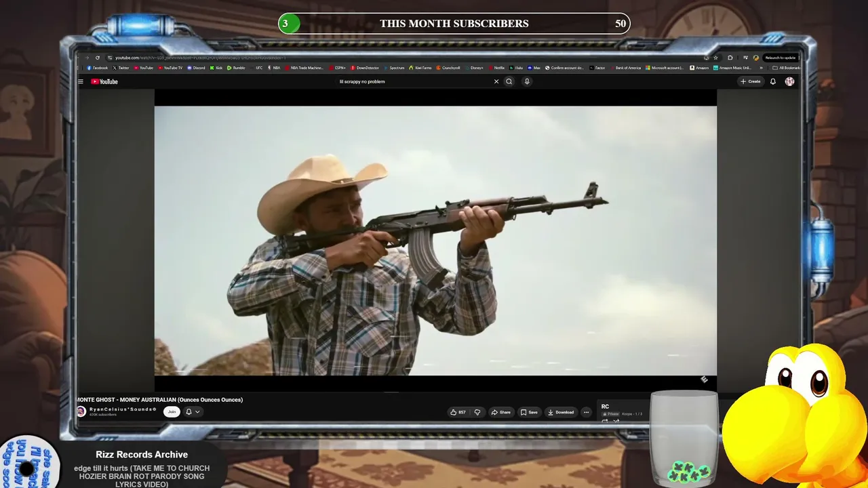
Task: Save the video to a playlist
Action: [530, 412]
